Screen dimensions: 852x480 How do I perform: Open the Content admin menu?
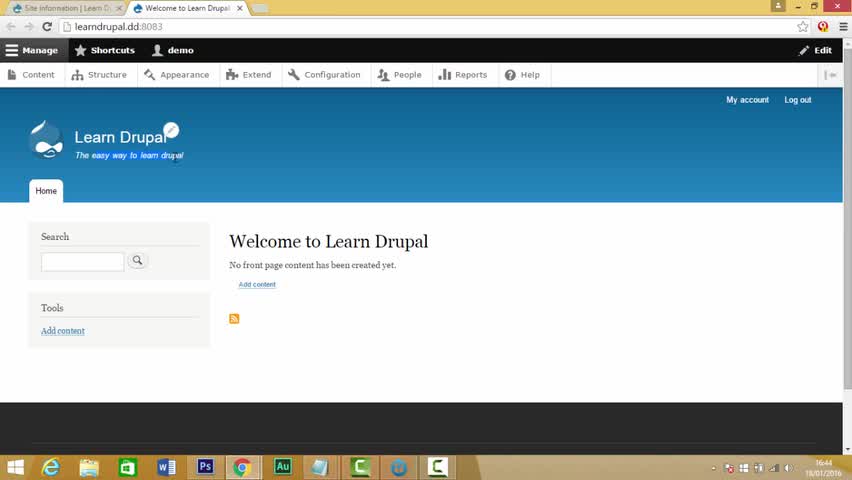point(32,75)
